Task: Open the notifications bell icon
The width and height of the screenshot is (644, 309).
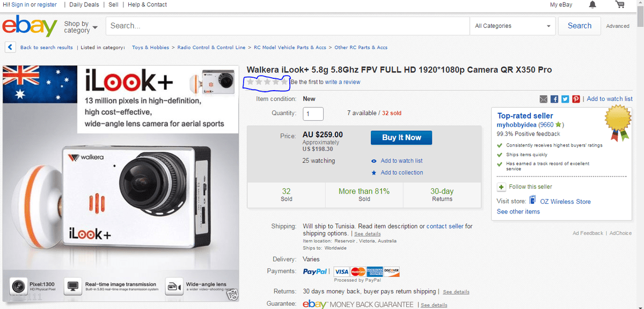Action: [x=592, y=5]
